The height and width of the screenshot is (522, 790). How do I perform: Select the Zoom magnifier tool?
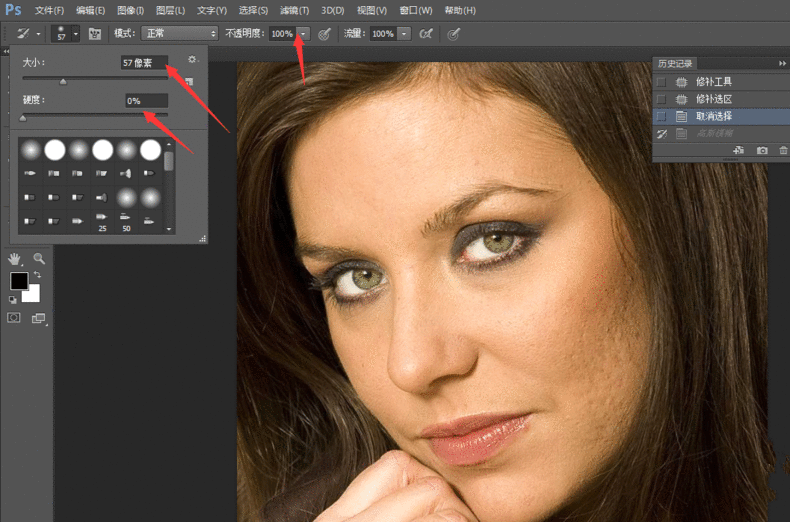39,259
